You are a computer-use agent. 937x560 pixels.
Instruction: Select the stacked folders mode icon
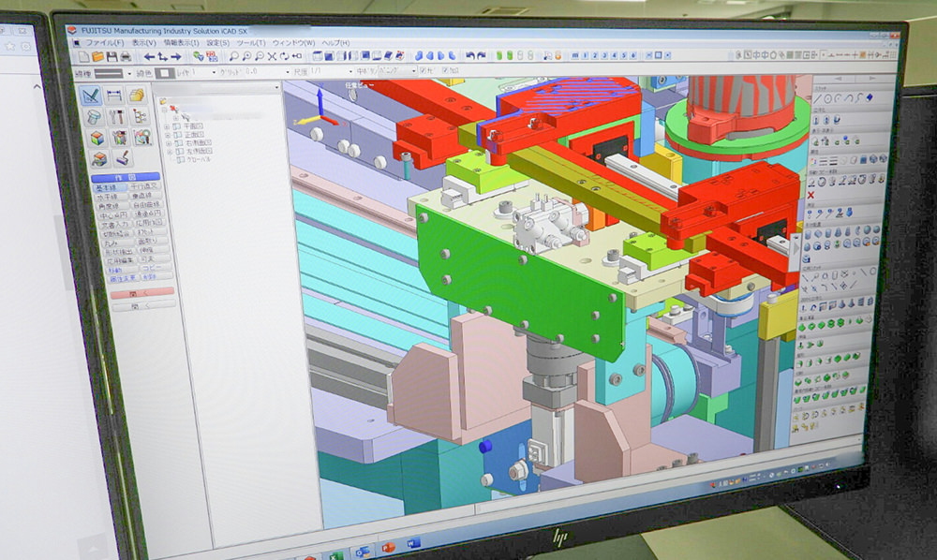click(x=137, y=96)
